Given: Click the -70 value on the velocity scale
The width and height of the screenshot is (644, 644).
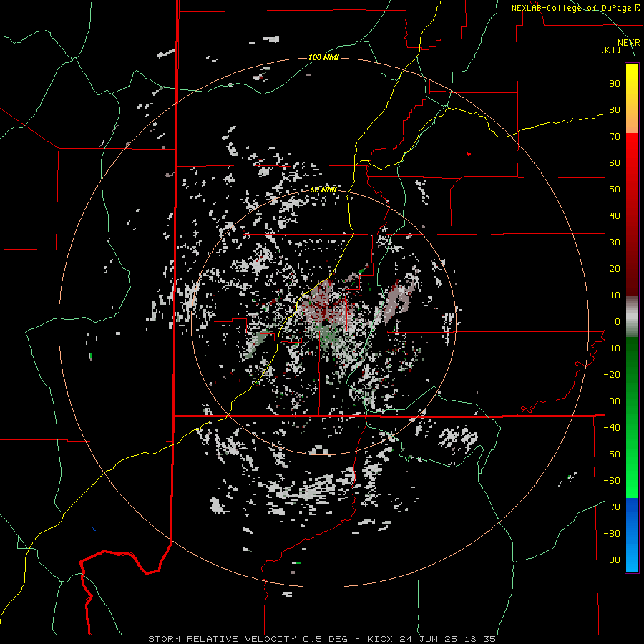Looking at the screenshot, I should pos(612,507).
